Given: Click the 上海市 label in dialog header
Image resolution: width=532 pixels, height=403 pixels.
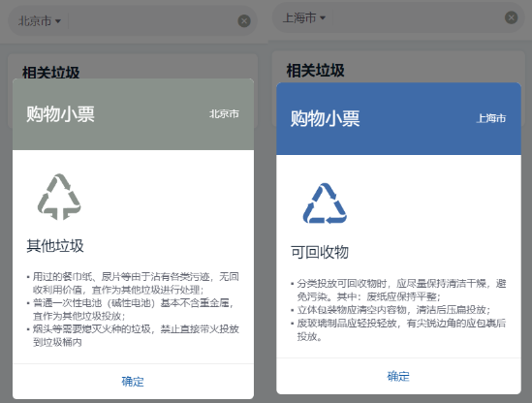Looking at the screenshot, I should [491, 118].
